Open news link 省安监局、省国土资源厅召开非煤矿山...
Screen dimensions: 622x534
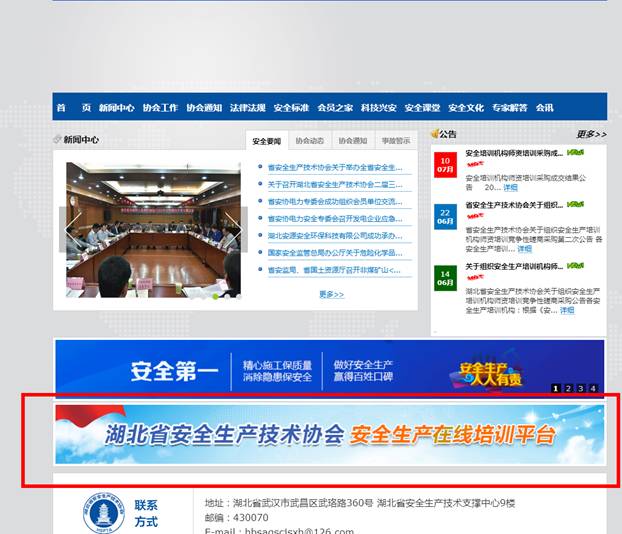(334, 270)
